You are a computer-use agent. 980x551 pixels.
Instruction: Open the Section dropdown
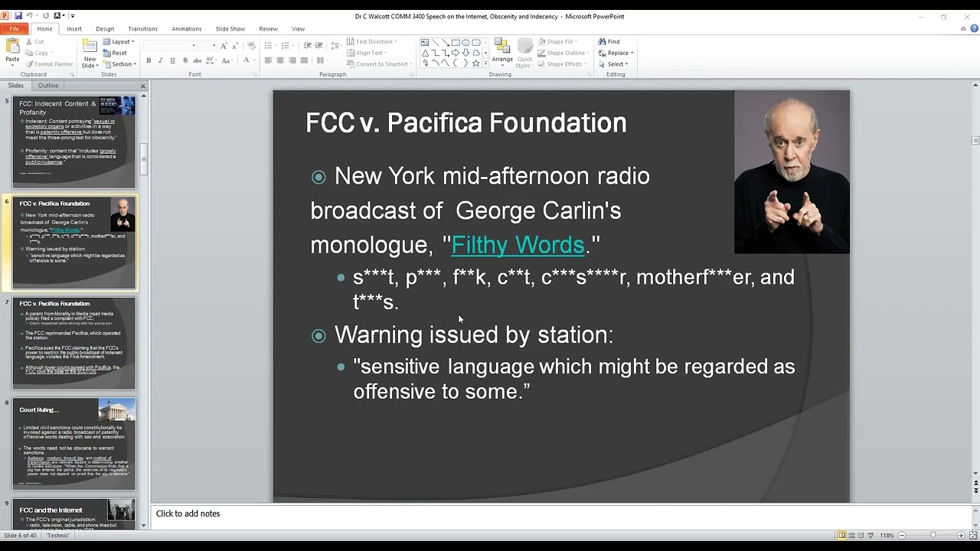point(119,64)
